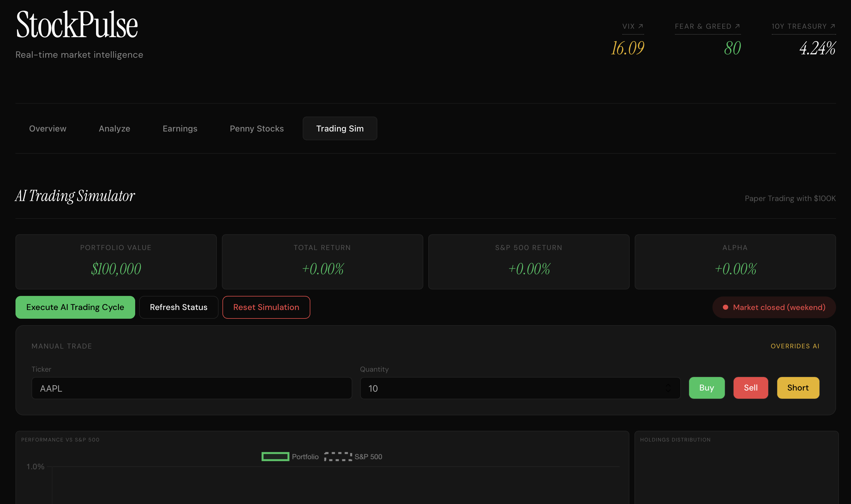Focus the Ticker input field
851x504 pixels.
(191, 388)
